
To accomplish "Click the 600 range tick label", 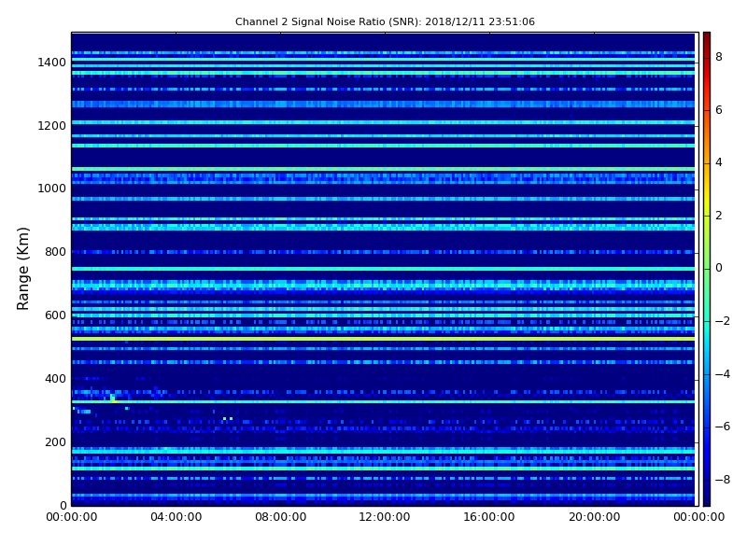I will click(55, 315).
